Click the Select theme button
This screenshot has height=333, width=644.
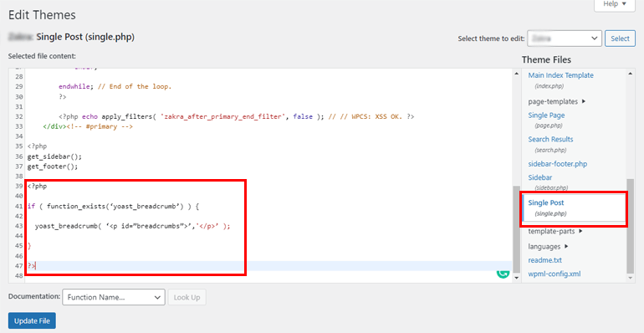(620, 38)
